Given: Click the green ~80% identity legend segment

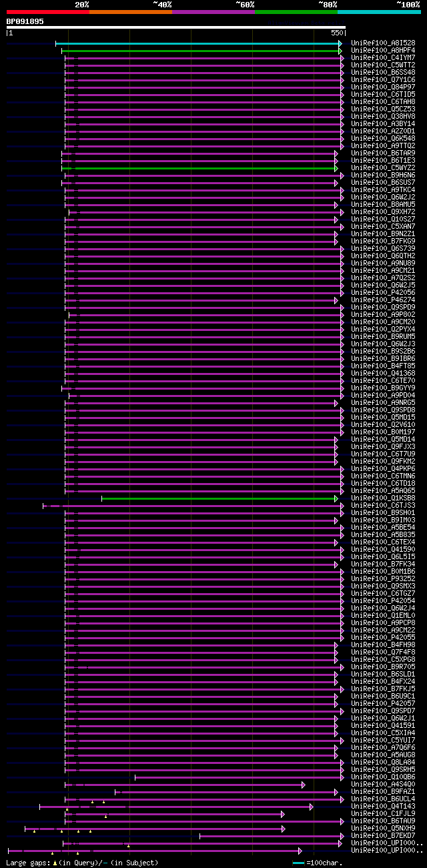Looking at the screenshot, I should (296, 12).
